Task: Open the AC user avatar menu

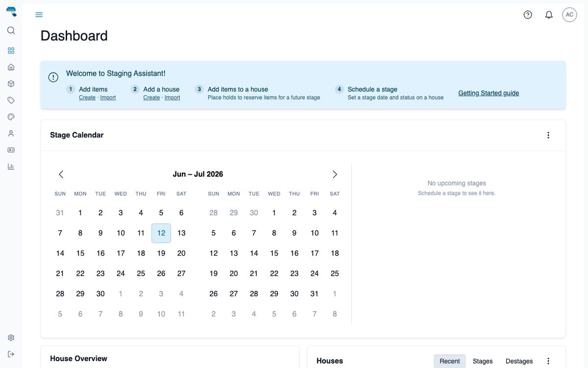Action: pyautogui.click(x=569, y=15)
